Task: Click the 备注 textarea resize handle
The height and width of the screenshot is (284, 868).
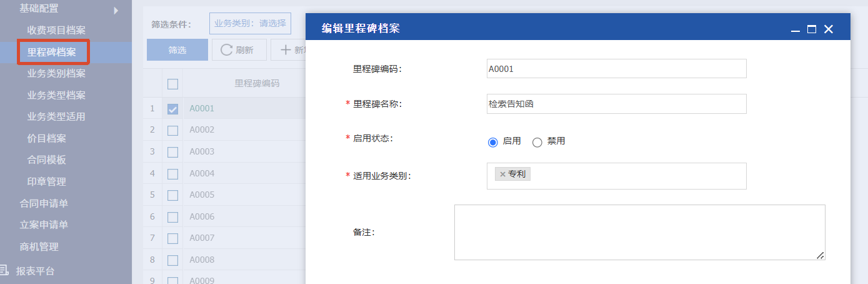Action: pos(821,255)
